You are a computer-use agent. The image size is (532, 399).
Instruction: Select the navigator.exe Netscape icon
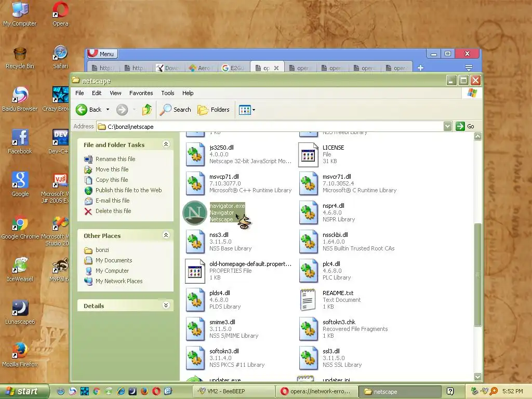[195, 212]
